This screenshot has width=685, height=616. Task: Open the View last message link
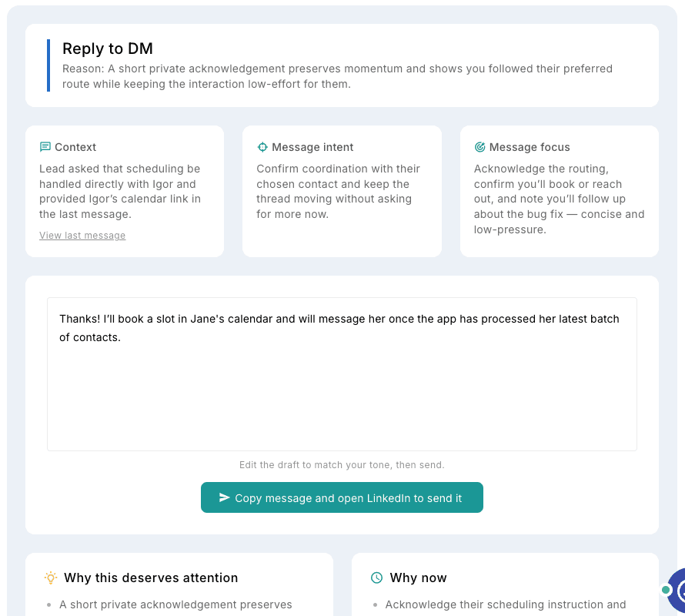click(x=82, y=235)
